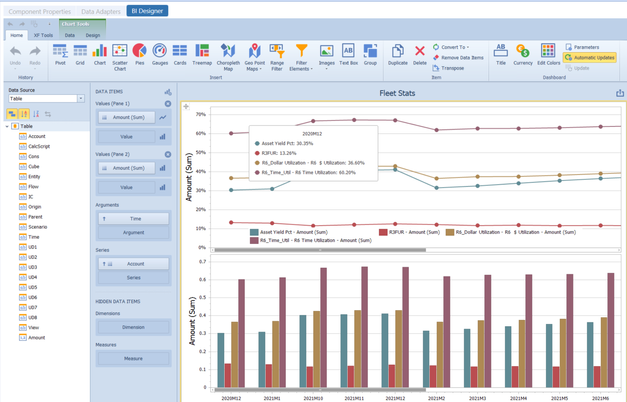627x402 pixels.
Task: Click the empty Measure placeholder
Action: (x=134, y=358)
